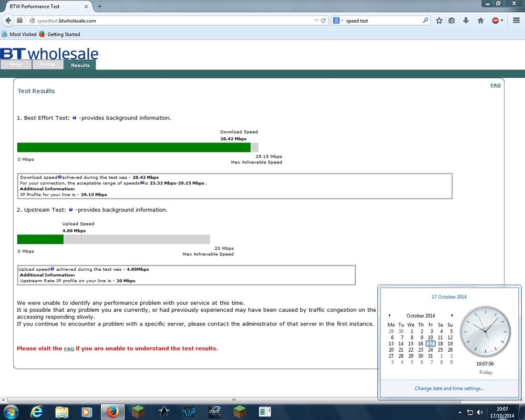Click the green download speed bar

[134, 147]
